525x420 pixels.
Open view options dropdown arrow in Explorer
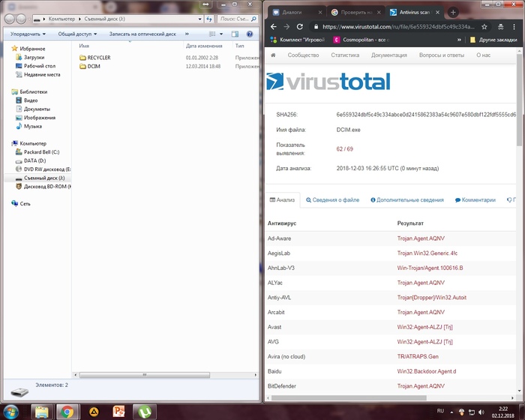tap(221, 34)
